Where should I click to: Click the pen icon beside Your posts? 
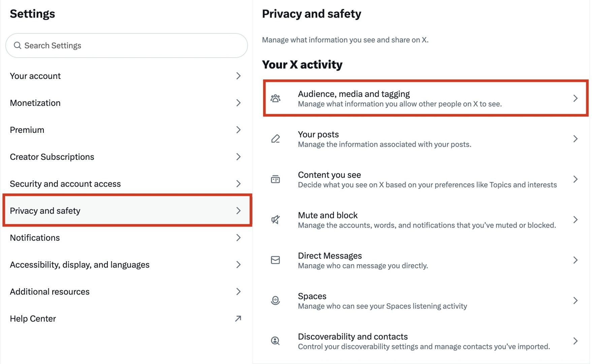click(276, 139)
